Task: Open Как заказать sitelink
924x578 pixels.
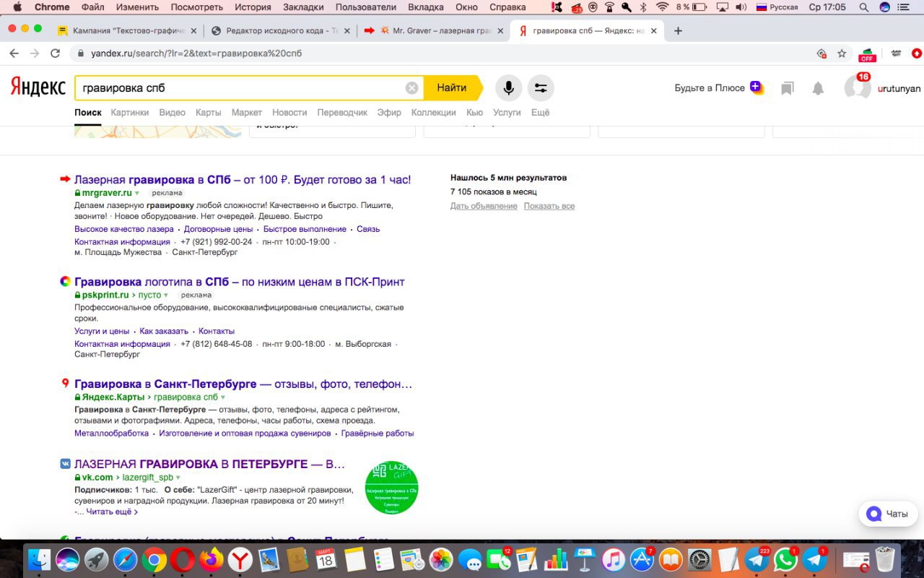Action: (x=164, y=331)
